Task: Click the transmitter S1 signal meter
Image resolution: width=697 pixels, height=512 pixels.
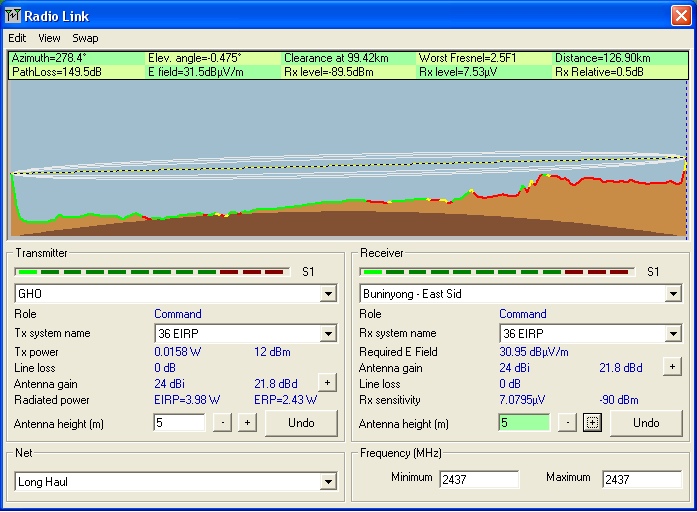Action: tap(152, 272)
